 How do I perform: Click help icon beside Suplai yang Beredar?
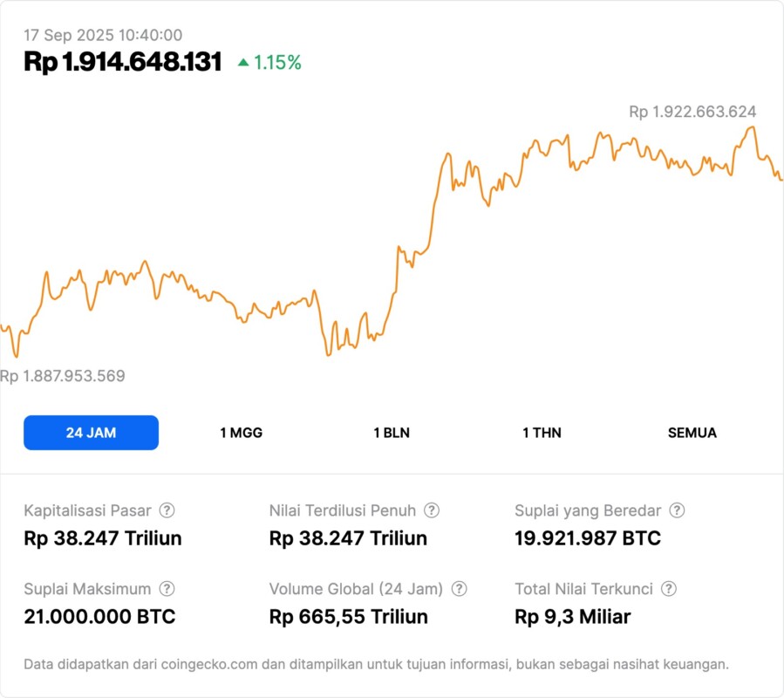click(x=677, y=510)
